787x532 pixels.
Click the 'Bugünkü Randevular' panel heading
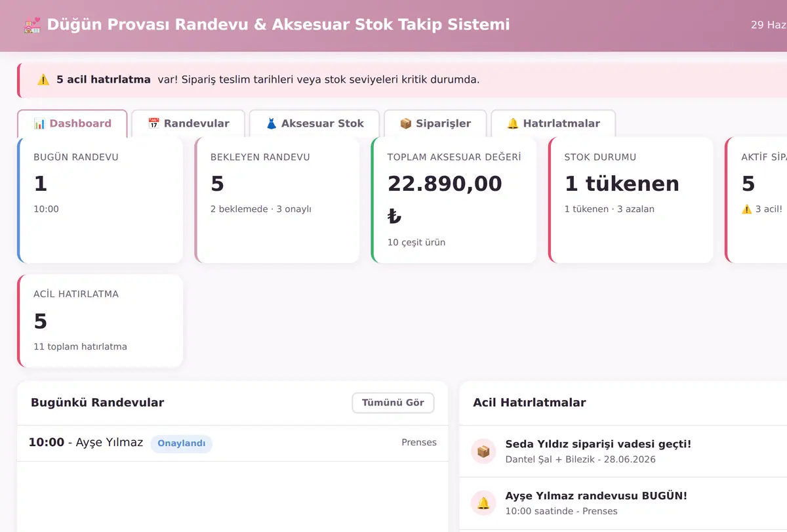[97, 403]
